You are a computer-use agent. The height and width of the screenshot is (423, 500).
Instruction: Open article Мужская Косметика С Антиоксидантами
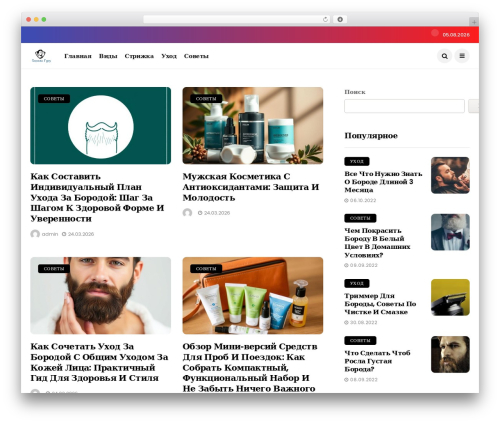pyautogui.click(x=251, y=187)
